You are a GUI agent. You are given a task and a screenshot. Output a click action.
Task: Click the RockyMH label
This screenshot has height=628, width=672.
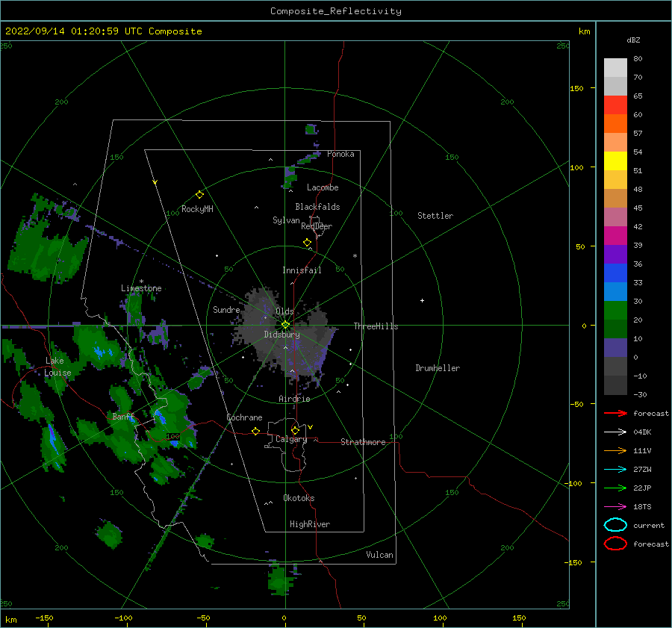coord(197,209)
